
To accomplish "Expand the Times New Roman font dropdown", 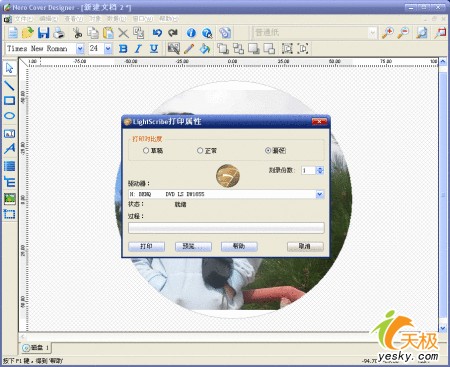I will pos(80,49).
